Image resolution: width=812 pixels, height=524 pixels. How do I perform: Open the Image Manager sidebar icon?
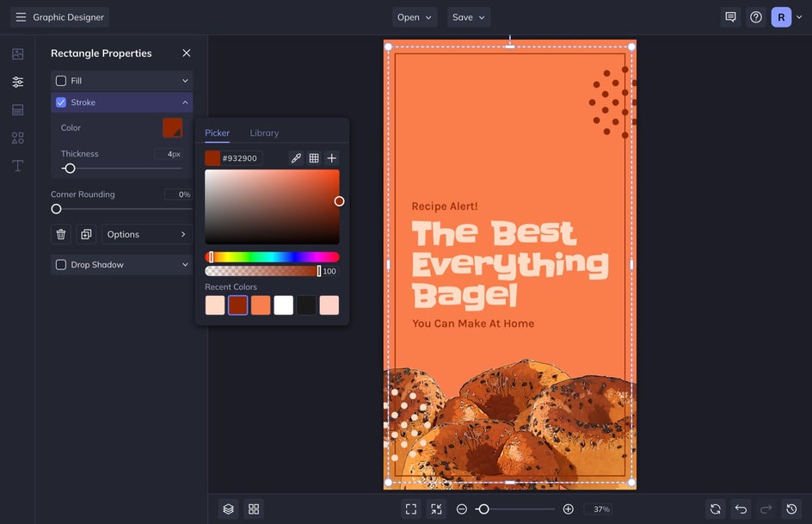click(x=17, y=54)
